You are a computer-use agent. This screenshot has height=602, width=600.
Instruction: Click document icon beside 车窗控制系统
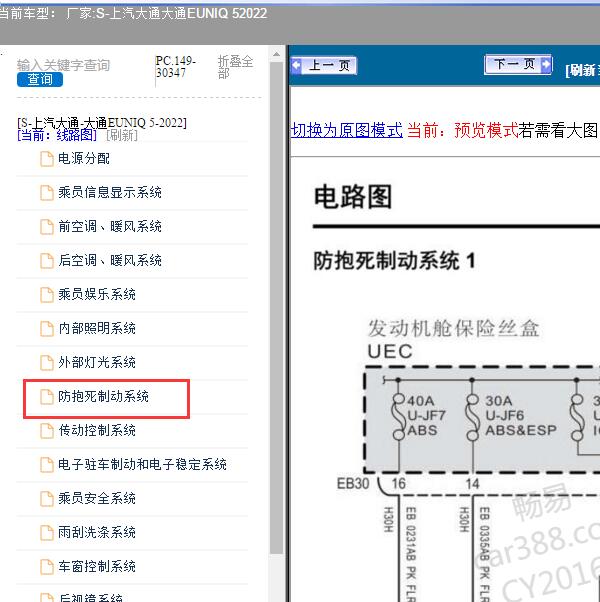point(47,567)
